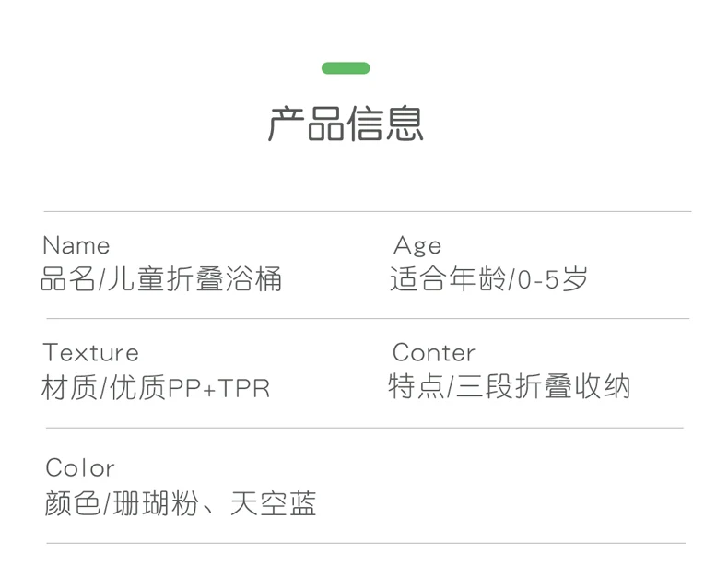Click the Color label
The width and height of the screenshot is (728, 566).
[x=80, y=468]
